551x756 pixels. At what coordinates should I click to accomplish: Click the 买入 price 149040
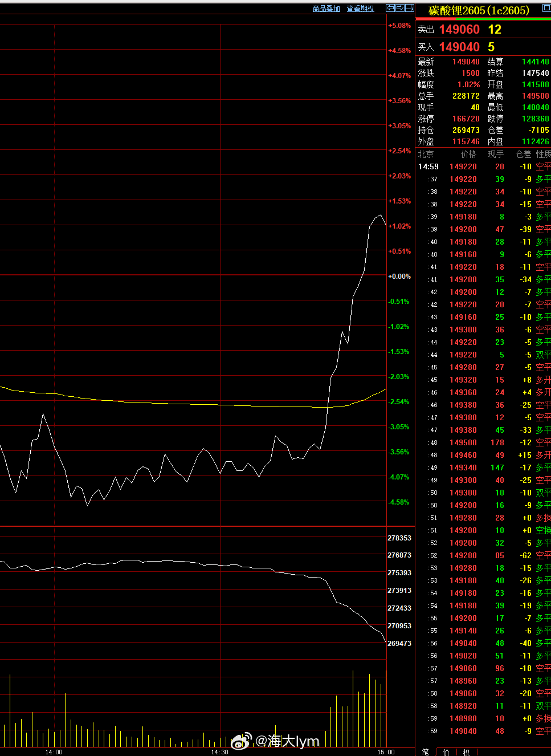pos(459,47)
